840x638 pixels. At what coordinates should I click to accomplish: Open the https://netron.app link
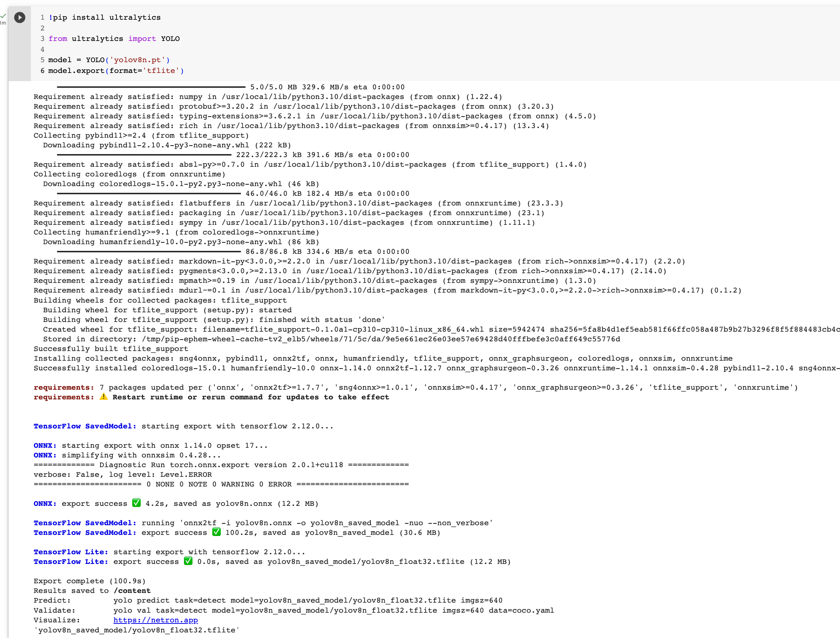click(155, 620)
